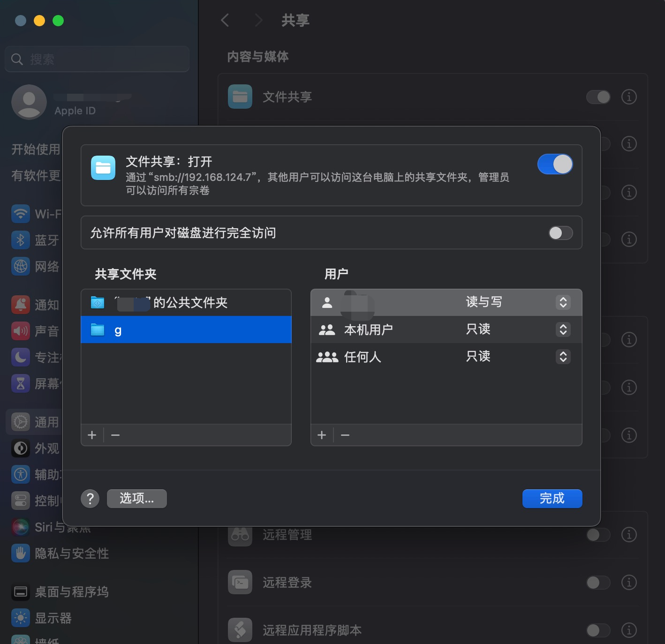Open 显示器 settings via its icon
The width and height of the screenshot is (665, 644).
(x=21, y=618)
